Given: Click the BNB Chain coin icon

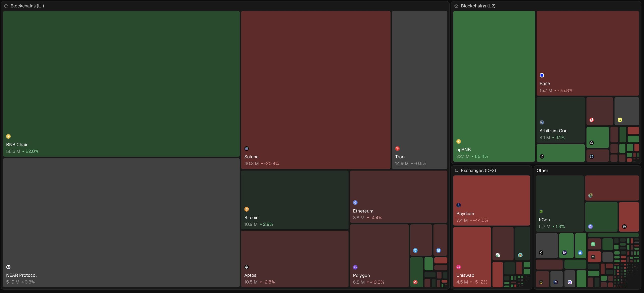Looking at the screenshot, I should tap(8, 136).
